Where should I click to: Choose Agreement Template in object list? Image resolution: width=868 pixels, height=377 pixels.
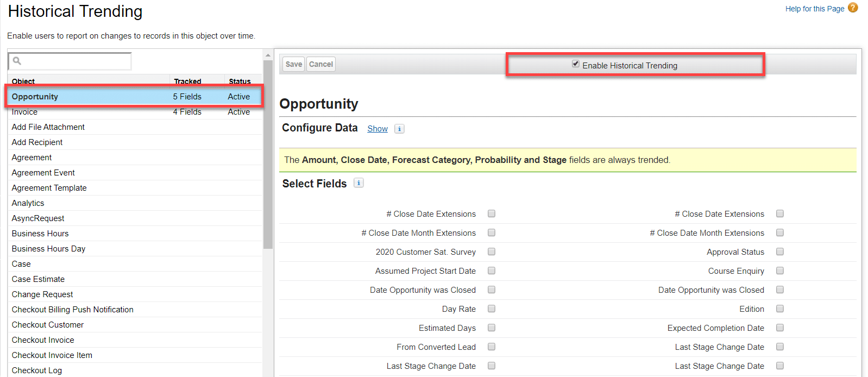point(49,188)
